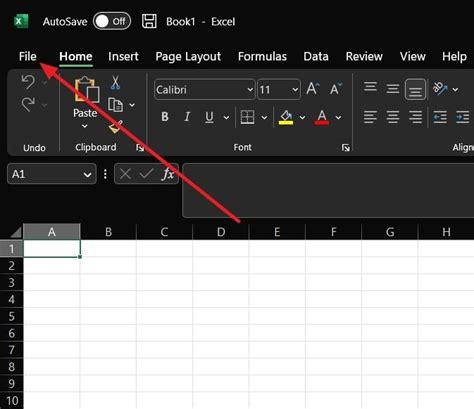Click the Redo arrow icon
Screen dimensions: 474x409
28,104
